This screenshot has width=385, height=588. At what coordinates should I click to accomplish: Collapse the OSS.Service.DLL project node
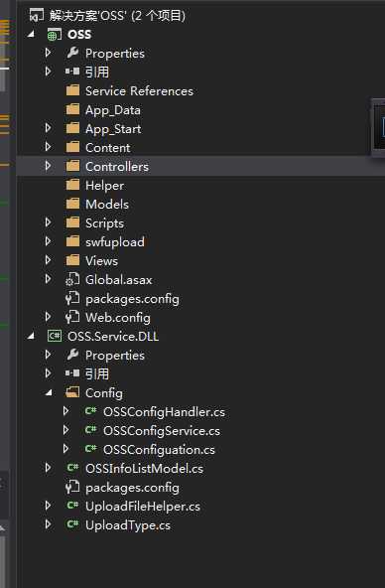pos(31,337)
